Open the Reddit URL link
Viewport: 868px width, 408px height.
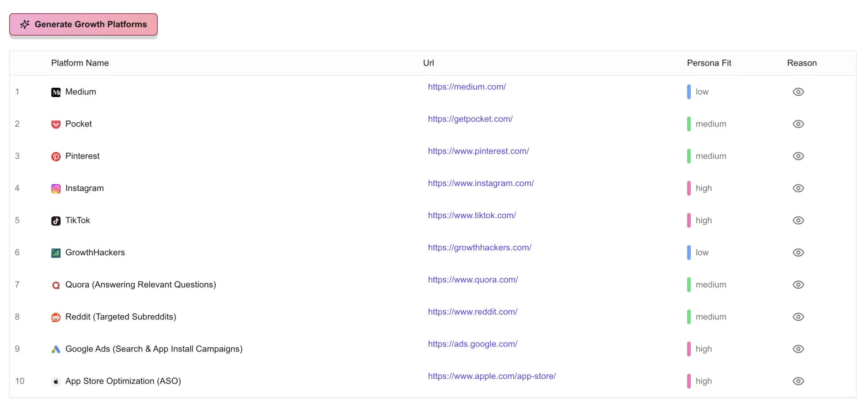(x=473, y=312)
